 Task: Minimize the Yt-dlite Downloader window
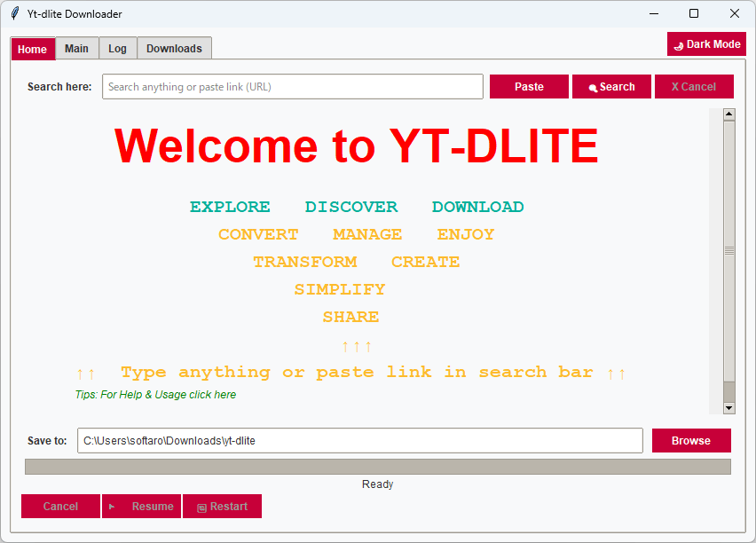point(654,13)
